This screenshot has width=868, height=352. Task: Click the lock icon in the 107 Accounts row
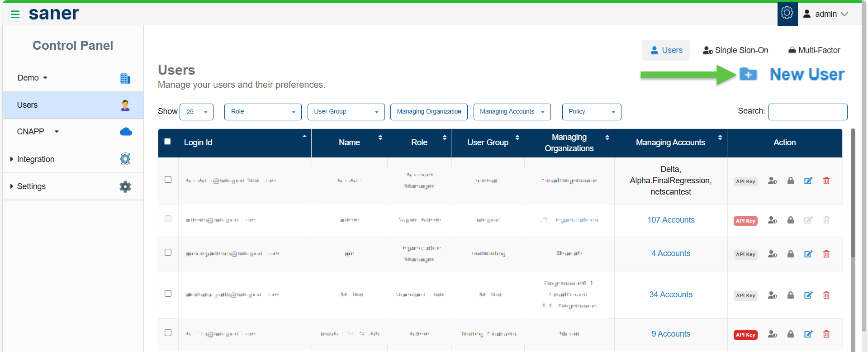790,220
